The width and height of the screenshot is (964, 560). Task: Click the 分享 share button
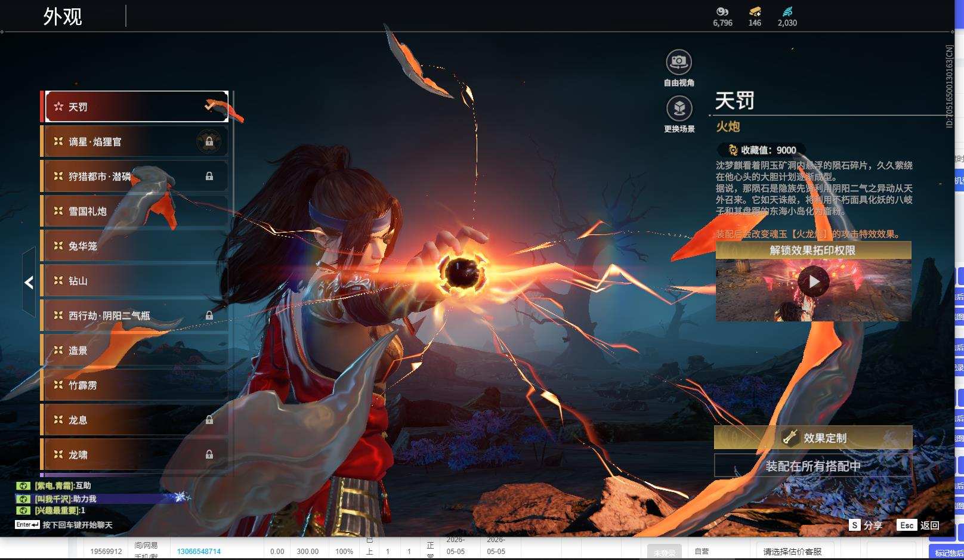[x=866, y=525]
